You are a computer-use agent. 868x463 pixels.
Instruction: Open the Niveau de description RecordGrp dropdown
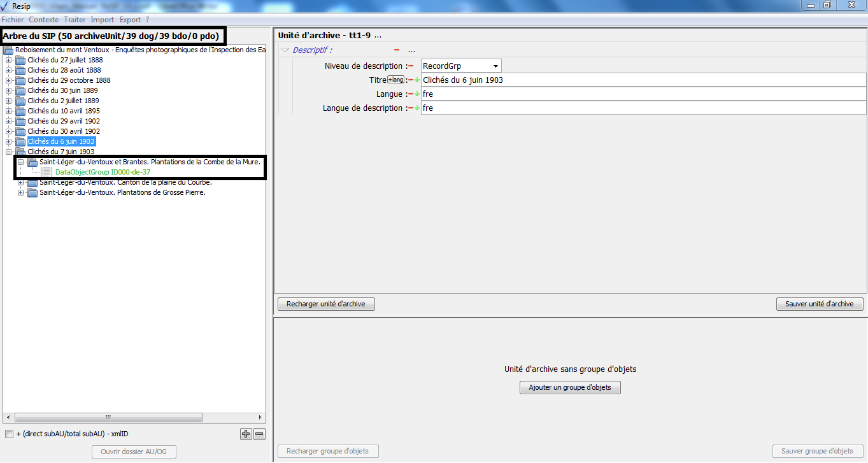pyautogui.click(x=495, y=66)
